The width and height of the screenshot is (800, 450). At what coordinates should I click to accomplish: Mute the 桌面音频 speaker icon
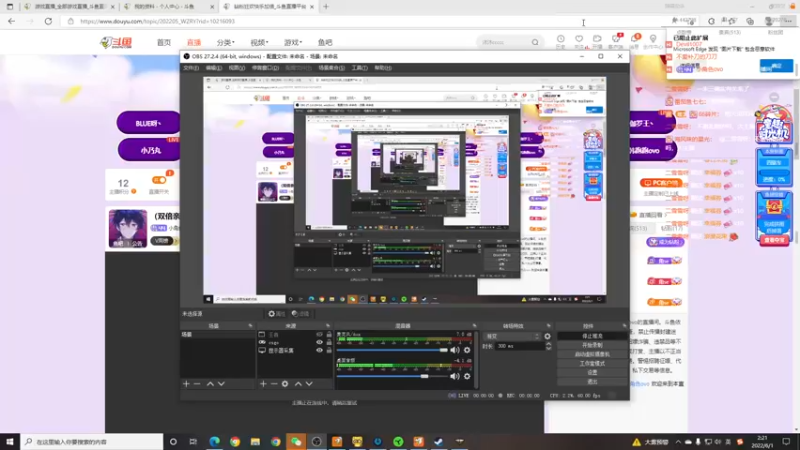click(455, 376)
